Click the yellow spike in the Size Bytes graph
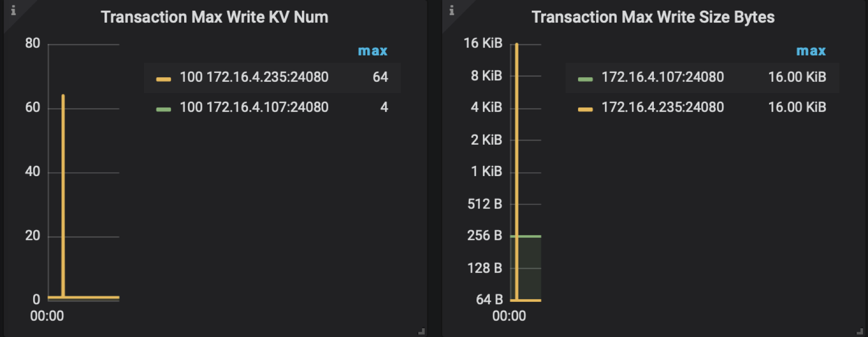 [x=517, y=139]
